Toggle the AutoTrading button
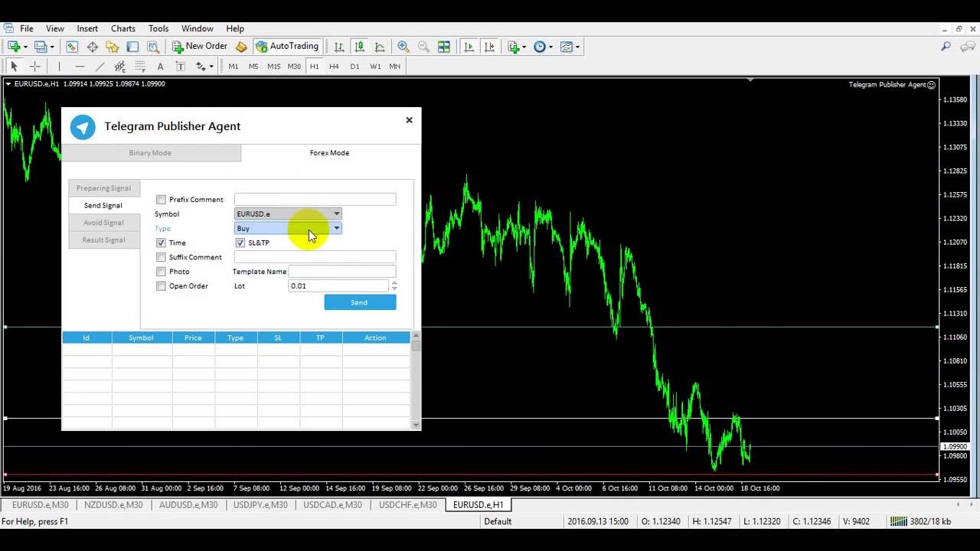The image size is (980, 551). pos(287,47)
